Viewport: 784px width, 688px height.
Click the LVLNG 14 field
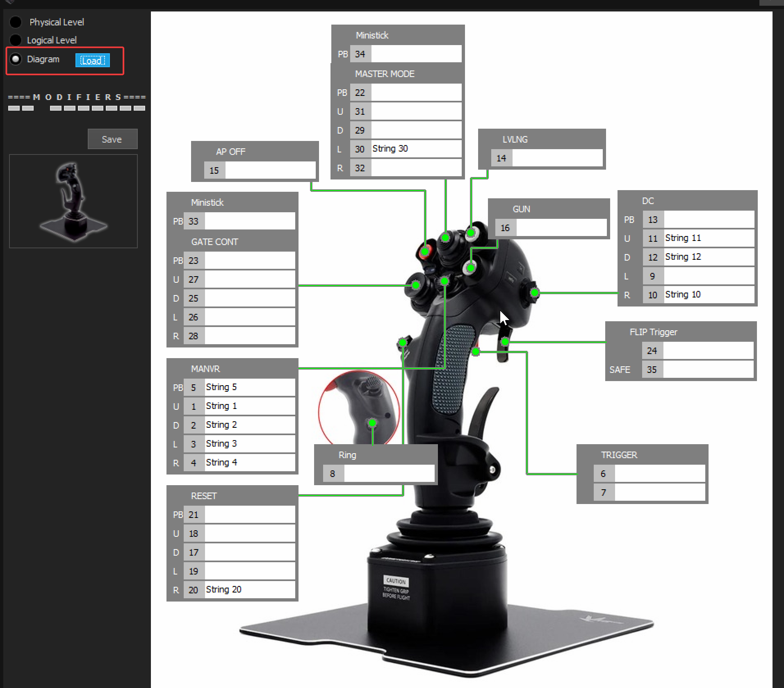pos(557,158)
